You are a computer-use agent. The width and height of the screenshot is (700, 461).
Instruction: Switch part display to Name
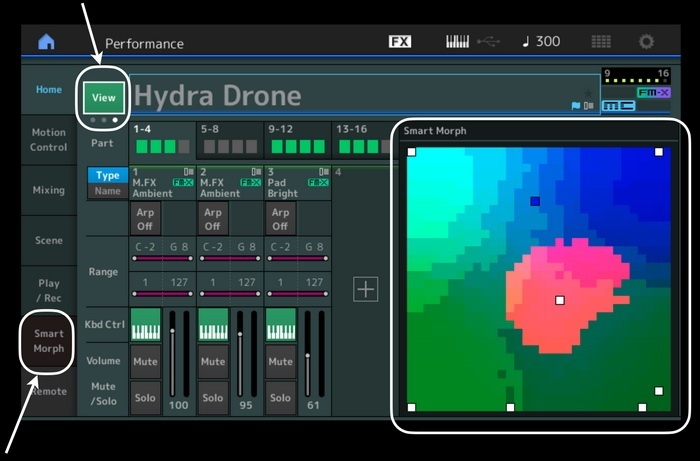click(x=108, y=191)
